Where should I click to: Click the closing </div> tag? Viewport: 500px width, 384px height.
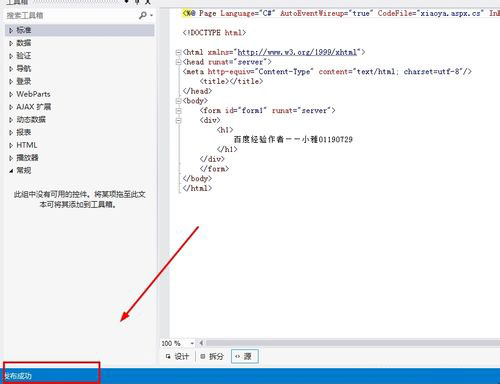coord(212,159)
